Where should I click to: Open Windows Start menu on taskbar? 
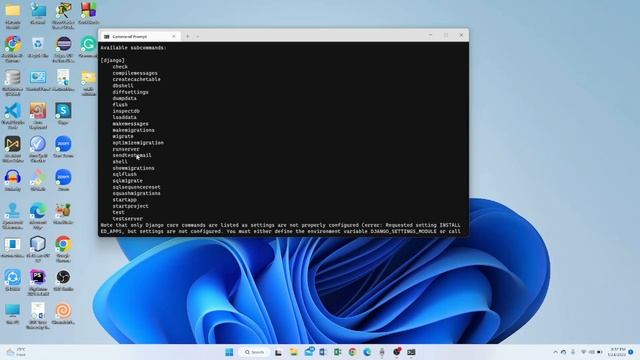tap(229, 352)
